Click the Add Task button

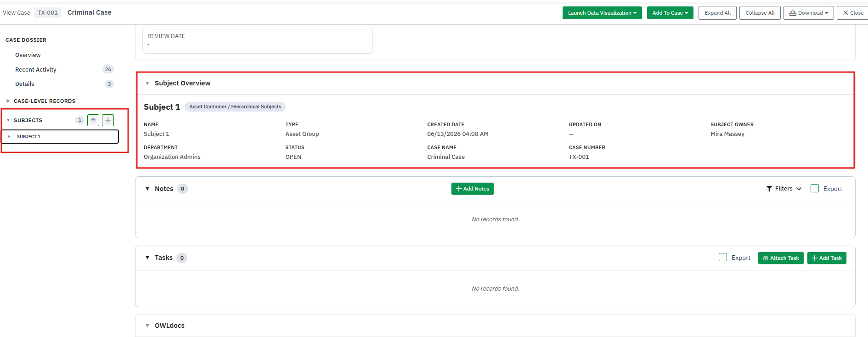pos(827,258)
